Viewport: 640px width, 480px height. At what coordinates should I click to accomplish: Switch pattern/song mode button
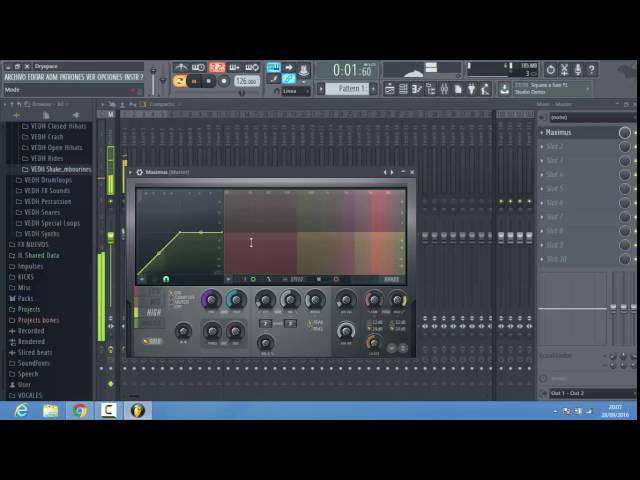coord(179,81)
